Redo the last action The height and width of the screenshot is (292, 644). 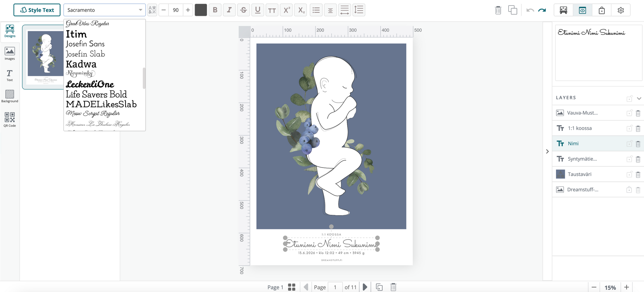point(542,10)
